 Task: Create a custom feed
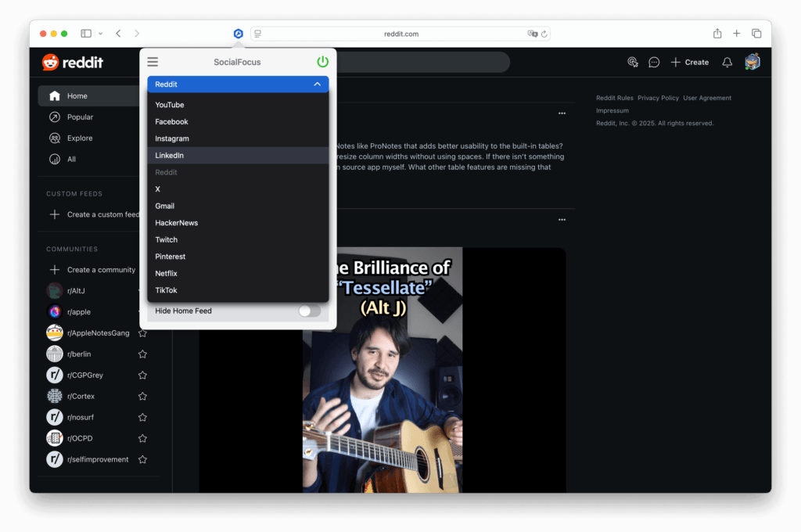[x=94, y=214]
